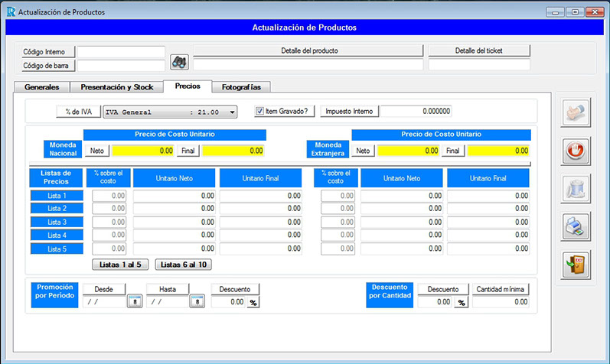The image size is (610, 364).
Task: Click the Listas 6 al 10 button
Action: [x=183, y=265]
